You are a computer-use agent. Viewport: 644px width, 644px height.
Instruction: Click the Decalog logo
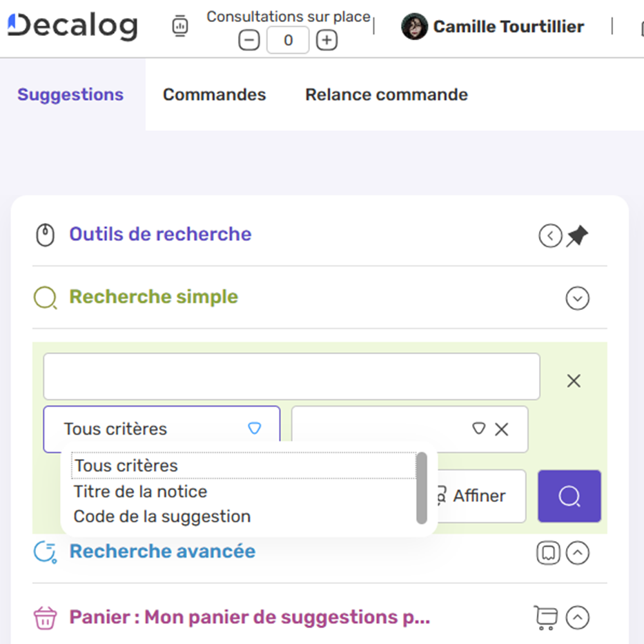72,26
